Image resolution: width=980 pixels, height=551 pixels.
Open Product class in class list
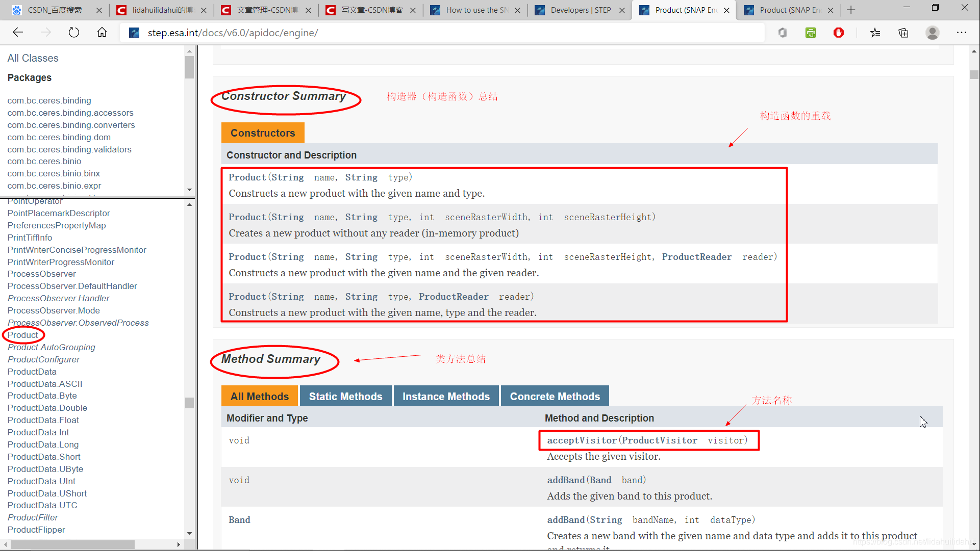pyautogui.click(x=23, y=335)
